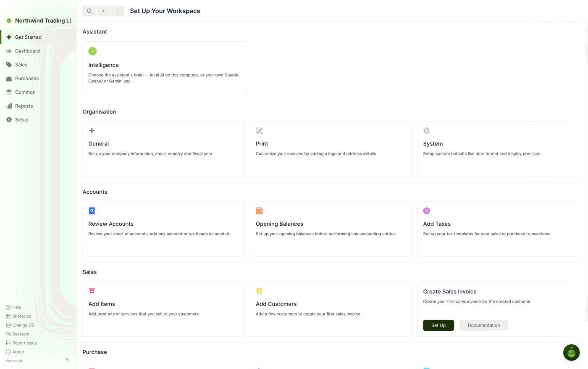The height and width of the screenshot is (369, 588).
Task: Click the Dashboard gauge icon in sidebar
Action: 9,51
